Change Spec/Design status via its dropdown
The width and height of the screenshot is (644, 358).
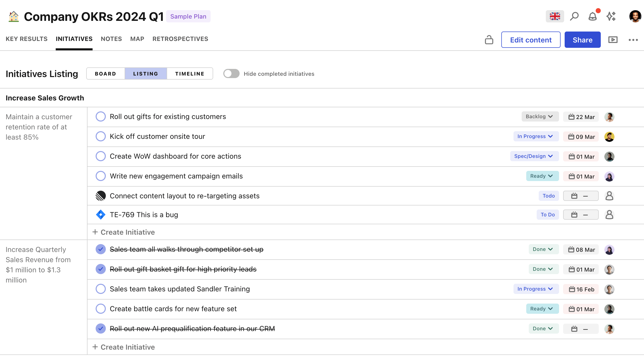tap(534, 156)
